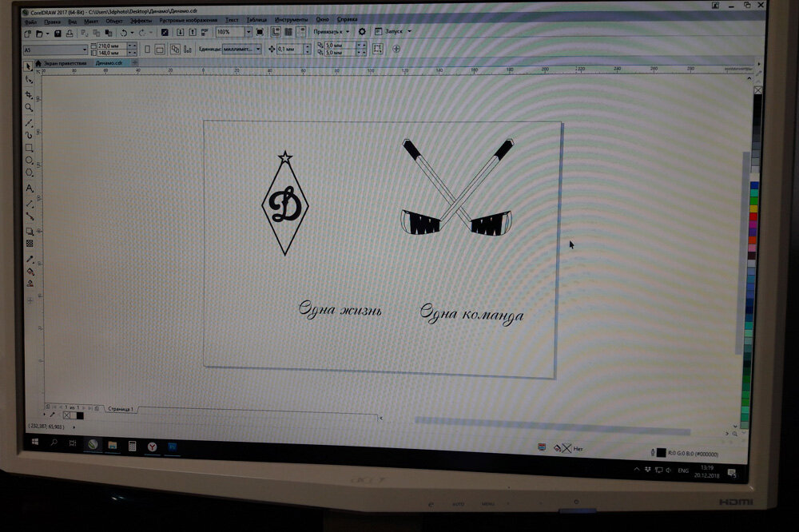The height and width of the screenshot is (532, 799).
Task: Click the Print icon
Action: coord(70,34)
